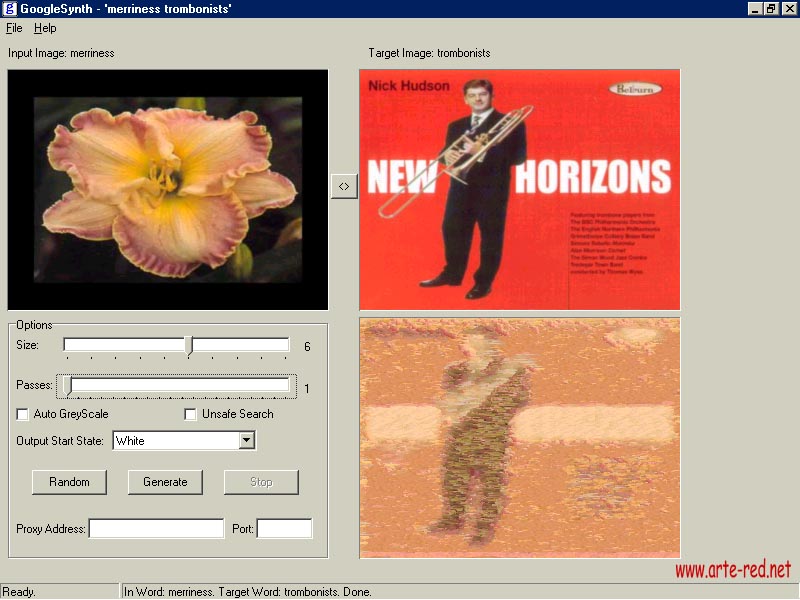The height and width of the screenshot is (600, 800).
Task: Close the GoogleSynth window
Action: click(788, 9)
